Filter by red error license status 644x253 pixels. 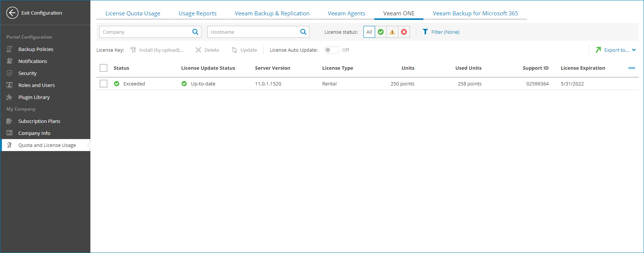click(x=404, y=32)
